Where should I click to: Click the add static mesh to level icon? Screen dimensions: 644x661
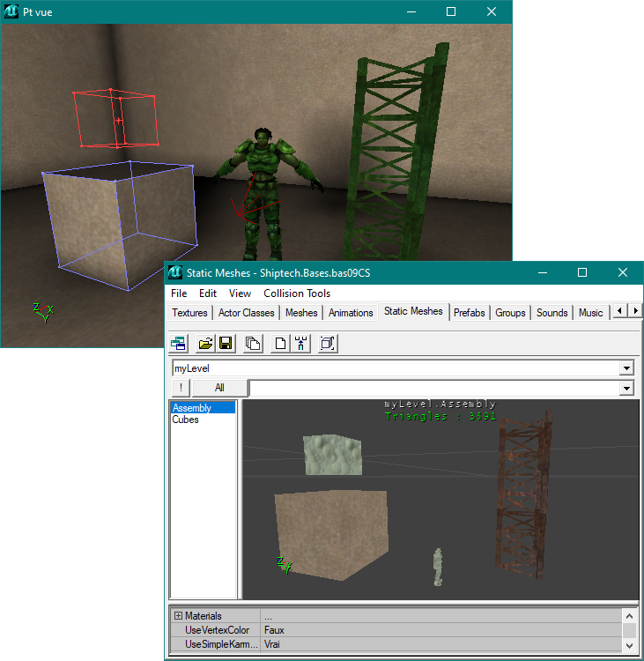pos(300,344)
